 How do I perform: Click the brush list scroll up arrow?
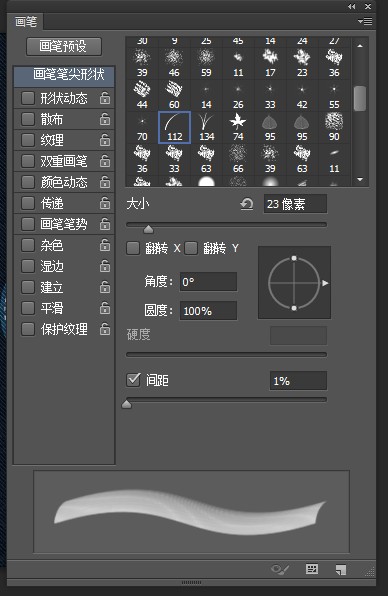[360, 46]
